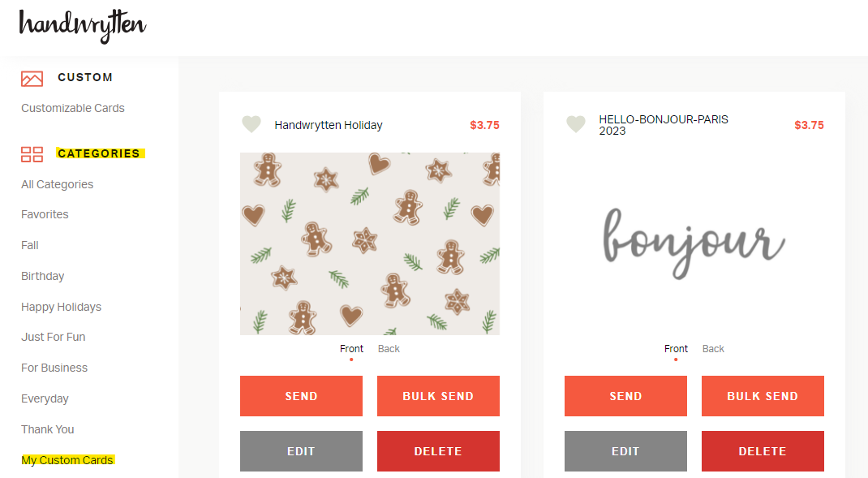Open the Favorites category
The image size is (868, 478).
point(45,214)
